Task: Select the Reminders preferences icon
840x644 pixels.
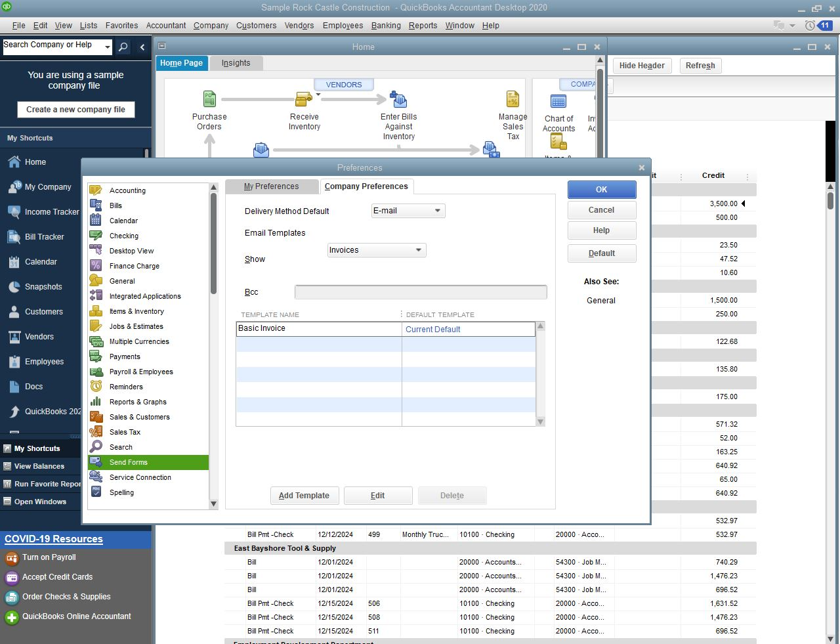Action: (96, 387)
